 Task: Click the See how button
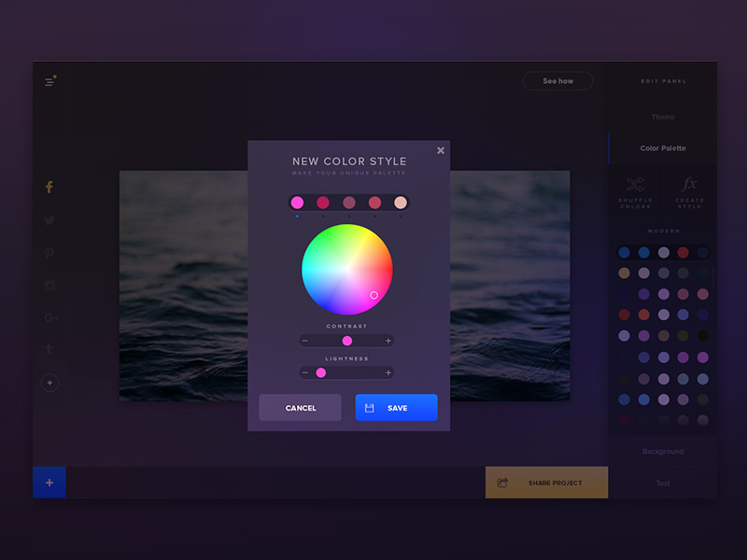[557, 81]
